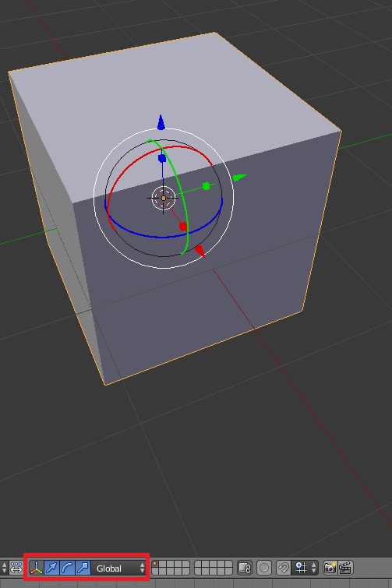Select the first active layer button
Image resolution: width=392 pixels, height=588 pixels.
[x=154, y=564]
